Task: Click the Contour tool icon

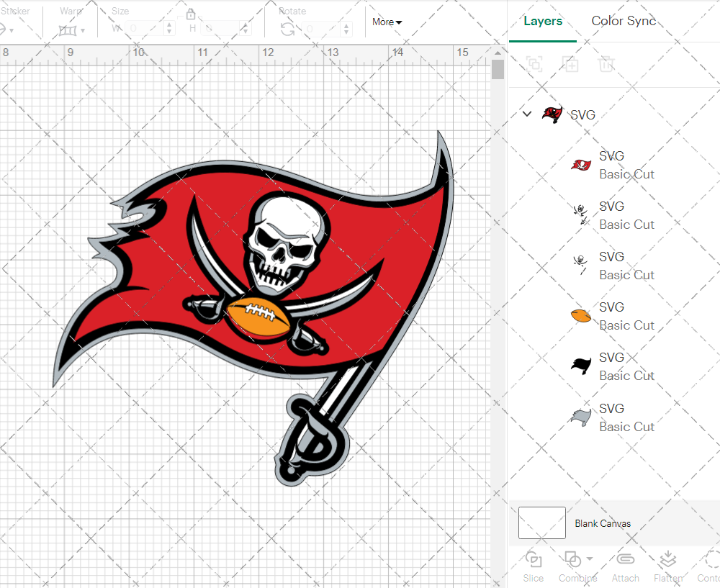Action: (x=711, y=560)
